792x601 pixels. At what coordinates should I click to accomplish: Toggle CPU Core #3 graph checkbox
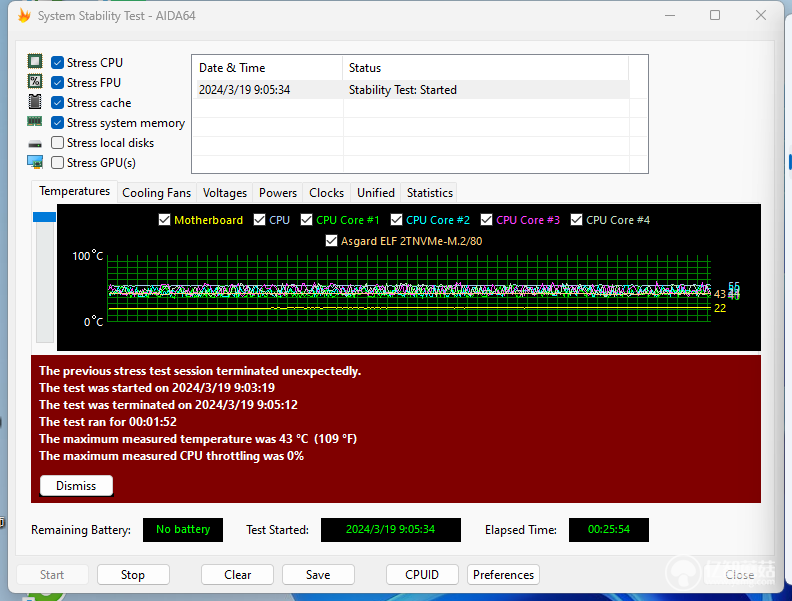click(486, 220)
